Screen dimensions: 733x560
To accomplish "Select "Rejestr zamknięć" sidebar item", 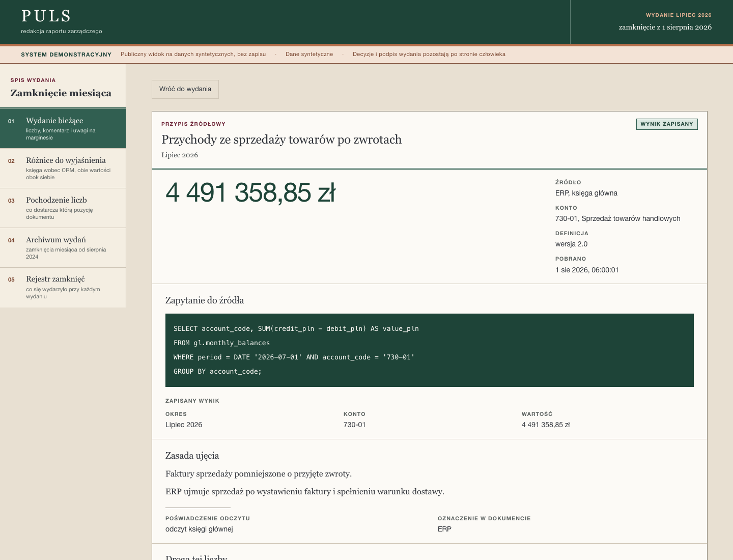I will coord(63,287).
